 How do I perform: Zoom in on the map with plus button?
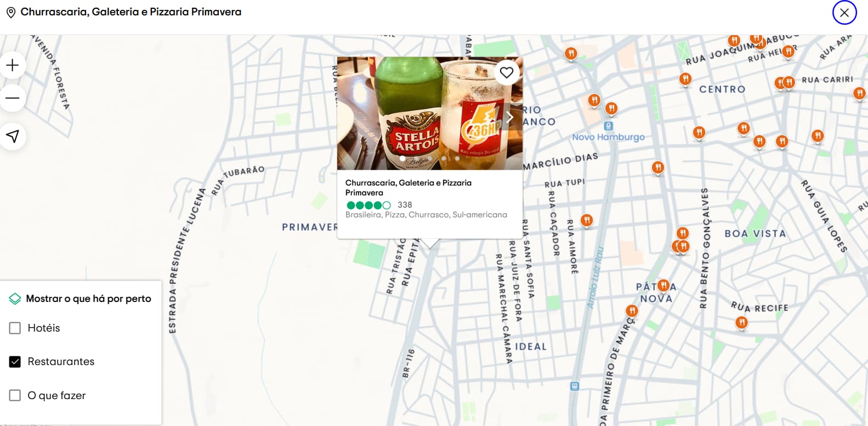(x=13, y=65)
